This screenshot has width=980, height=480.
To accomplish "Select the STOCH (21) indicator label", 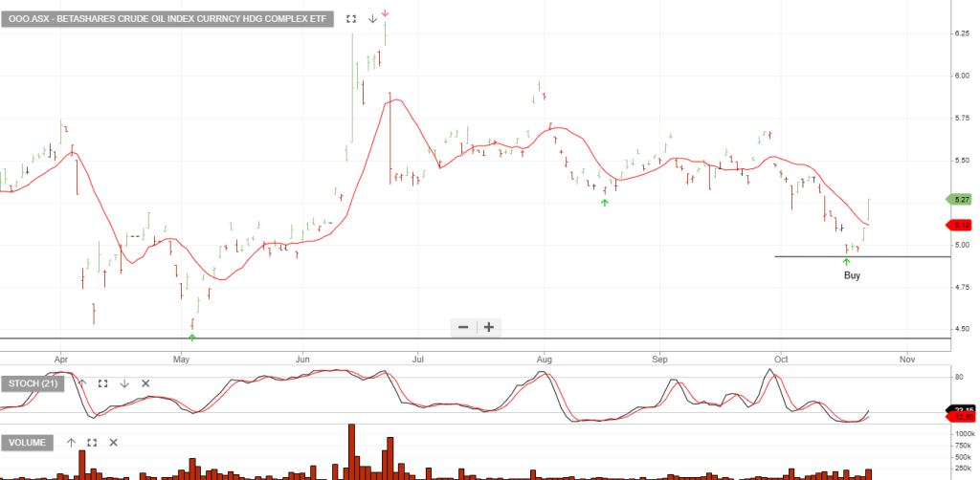I will tap(34, 383).
